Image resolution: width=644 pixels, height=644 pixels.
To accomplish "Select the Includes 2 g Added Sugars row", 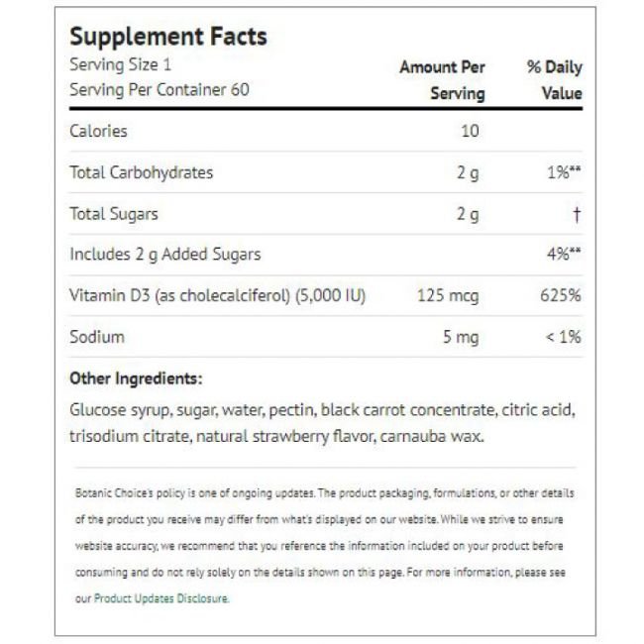I will pyautogui.click(x=165, y=255).
